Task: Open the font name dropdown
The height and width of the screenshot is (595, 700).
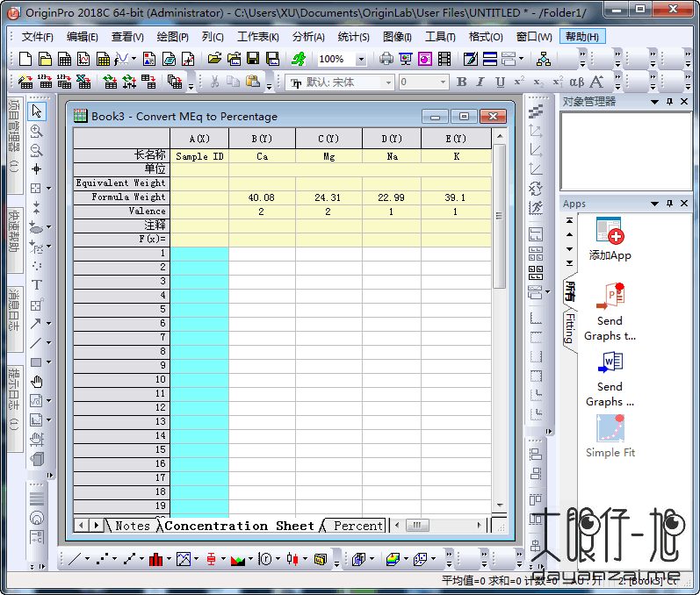Action: point(388,82)
